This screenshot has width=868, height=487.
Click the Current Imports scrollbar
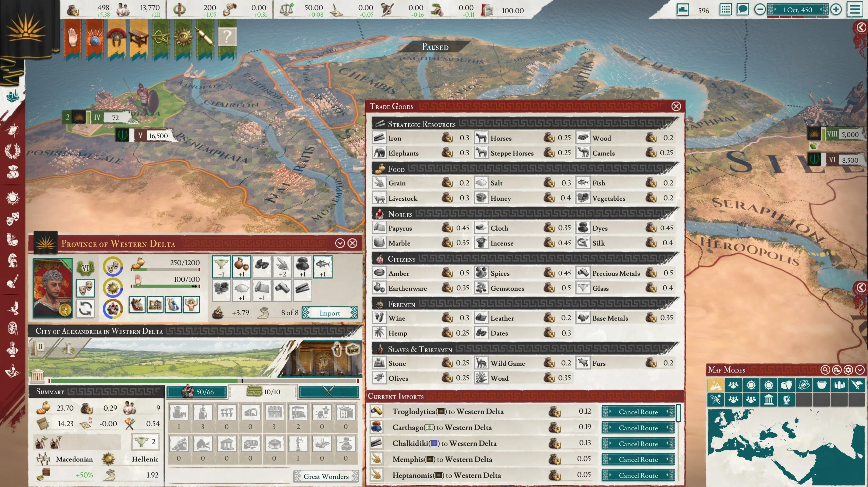click(x=678, y=413)
